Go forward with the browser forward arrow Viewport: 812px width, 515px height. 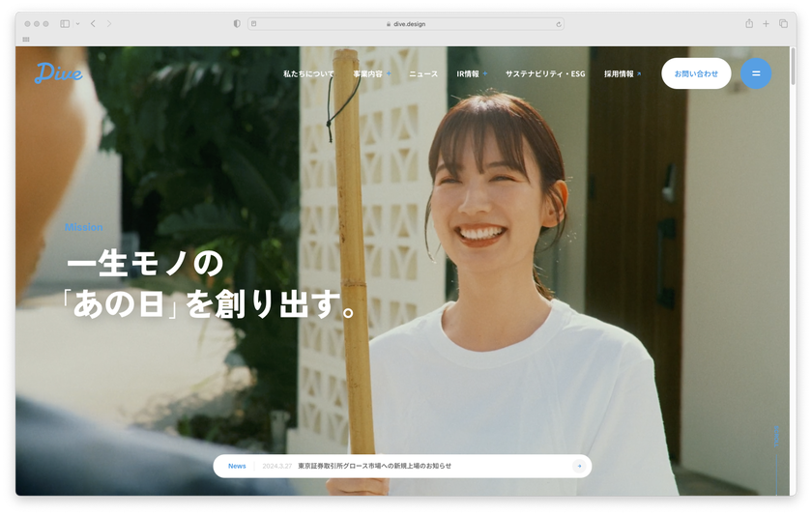coord(108,24)
